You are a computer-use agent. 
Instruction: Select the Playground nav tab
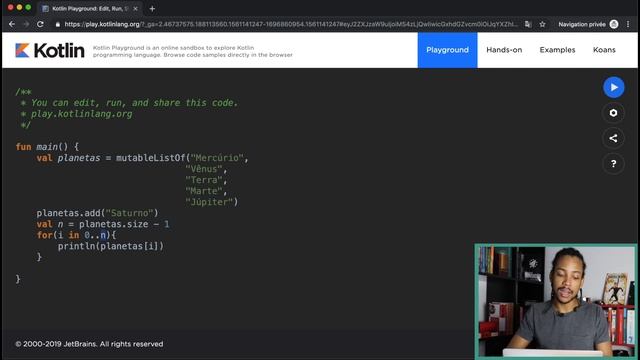447,50
